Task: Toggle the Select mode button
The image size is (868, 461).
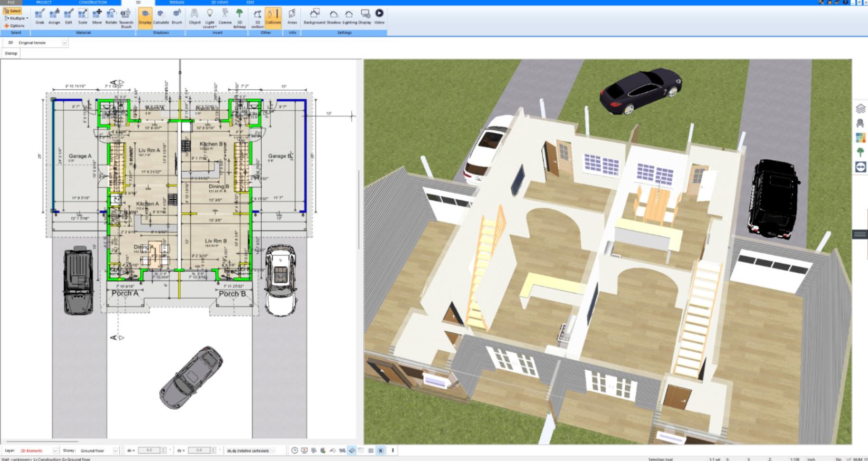Action: tap(12, 11)
